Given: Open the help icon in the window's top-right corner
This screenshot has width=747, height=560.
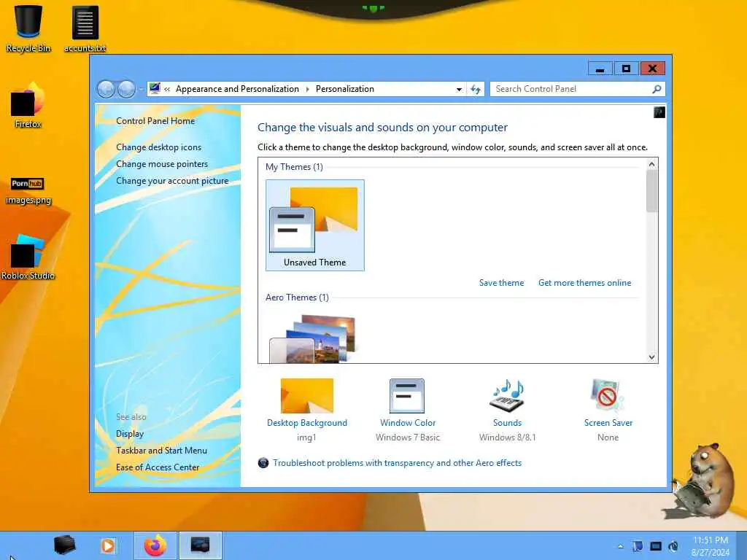Looking at the screenshot, I should click(x=659, y=112).
